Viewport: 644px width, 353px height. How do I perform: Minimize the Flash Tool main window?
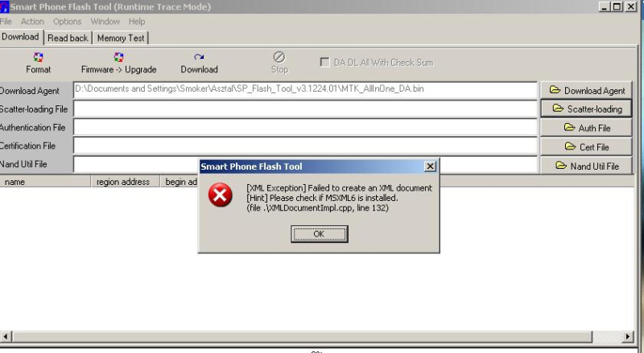click(x=605, y=6)
